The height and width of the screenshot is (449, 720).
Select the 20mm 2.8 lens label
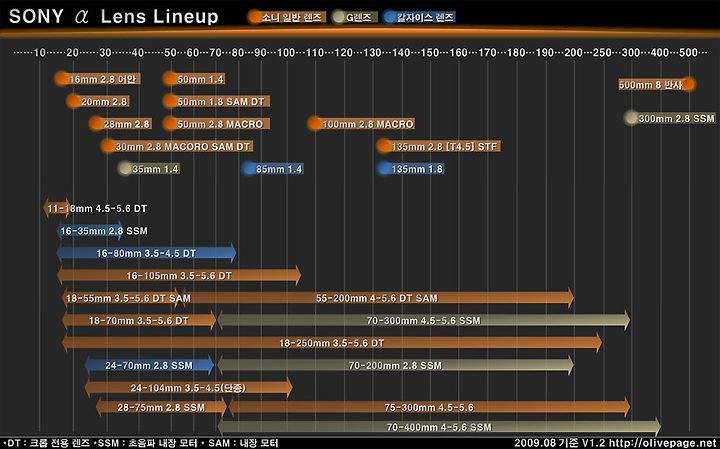click(98, 101)
